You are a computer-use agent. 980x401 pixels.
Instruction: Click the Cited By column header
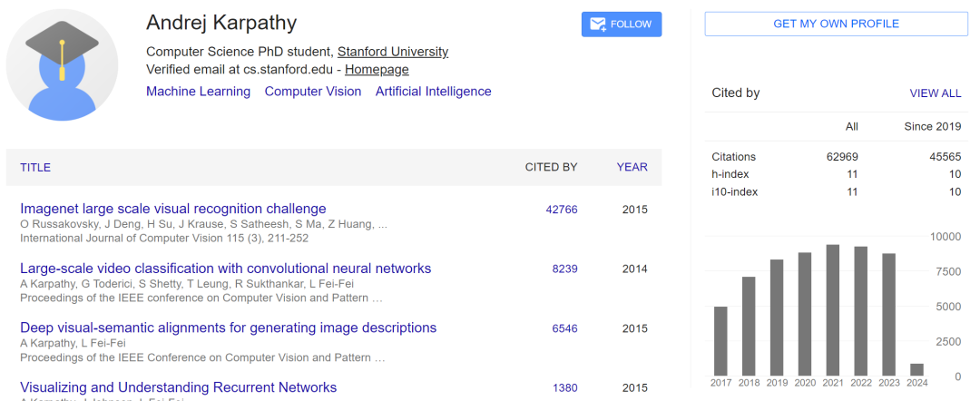tap(552, 168)
